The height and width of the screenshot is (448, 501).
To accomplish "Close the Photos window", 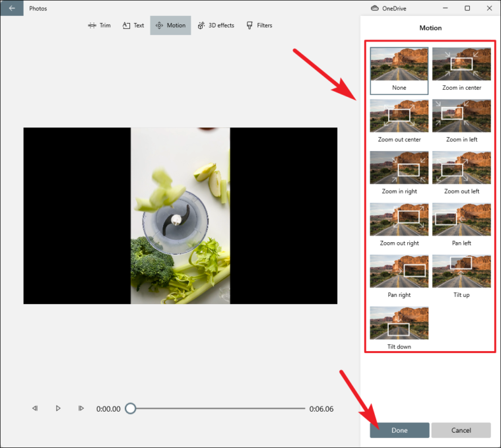I will pos(489,8).
